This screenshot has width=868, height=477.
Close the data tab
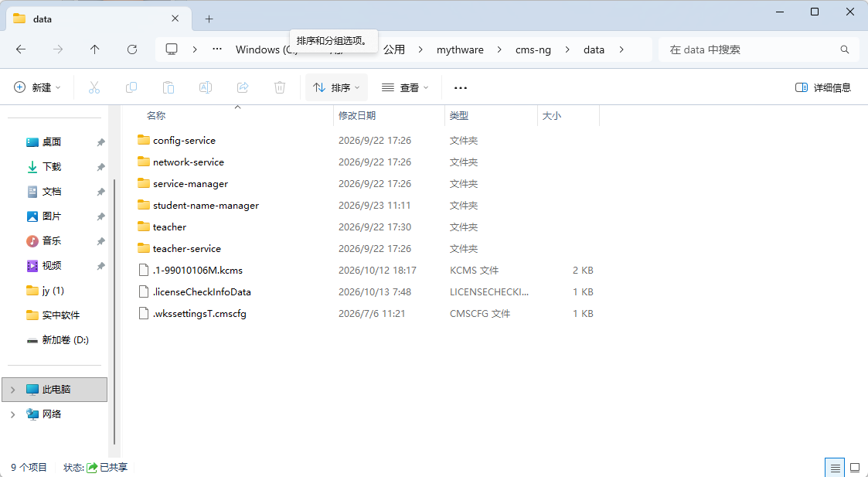tap(175, 19)
